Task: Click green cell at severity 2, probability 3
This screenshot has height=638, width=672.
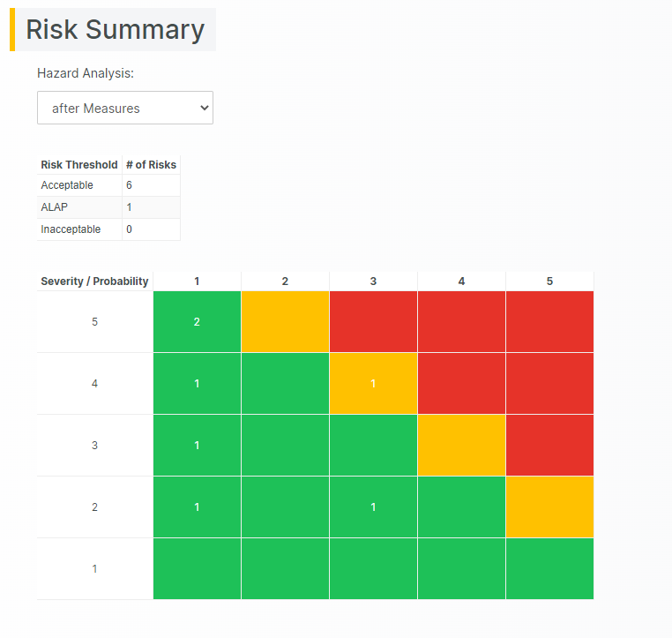Action: (373, 507)
